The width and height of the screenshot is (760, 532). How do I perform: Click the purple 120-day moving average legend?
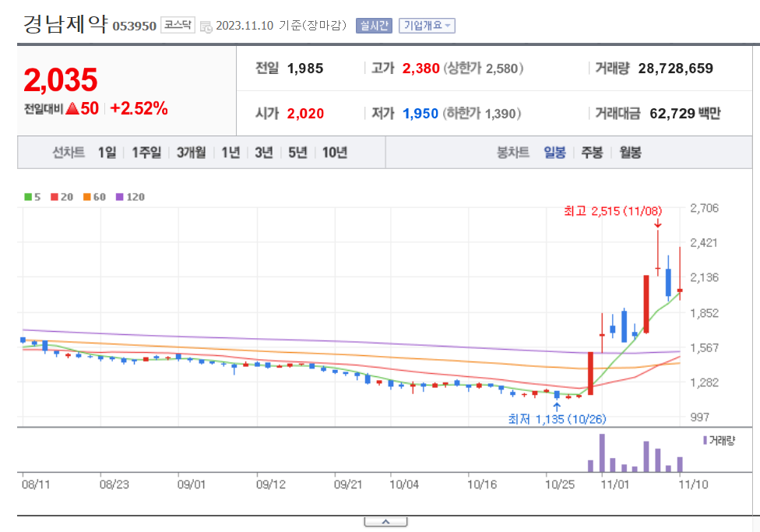pos(130,197)
